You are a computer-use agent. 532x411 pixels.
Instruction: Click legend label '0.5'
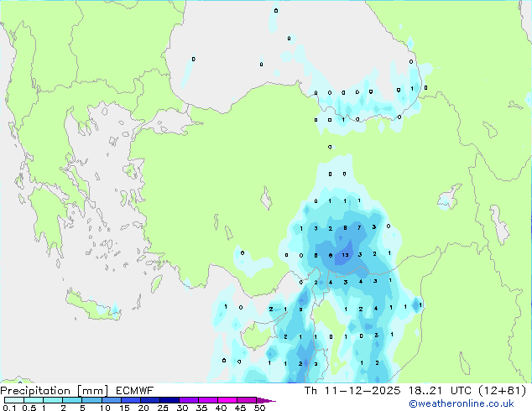point(29,408)
